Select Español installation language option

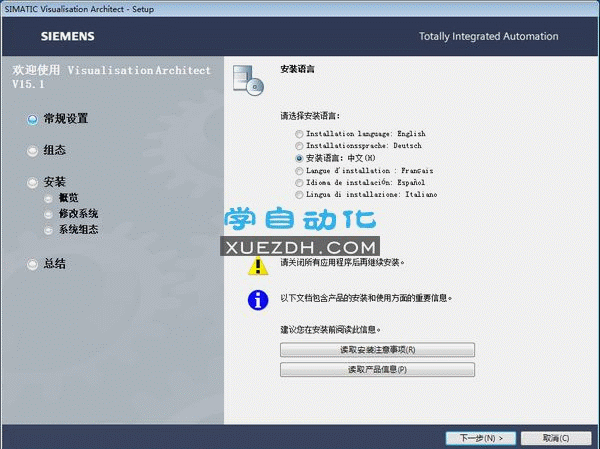[x=299, y=183]
